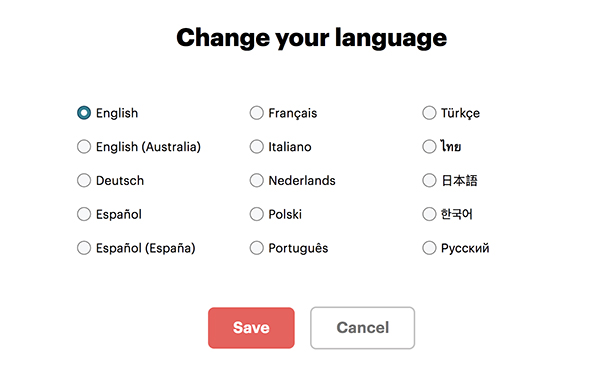This screenshot has height=379, width=591.
Task: Select the English radio button
Action: 84,113
